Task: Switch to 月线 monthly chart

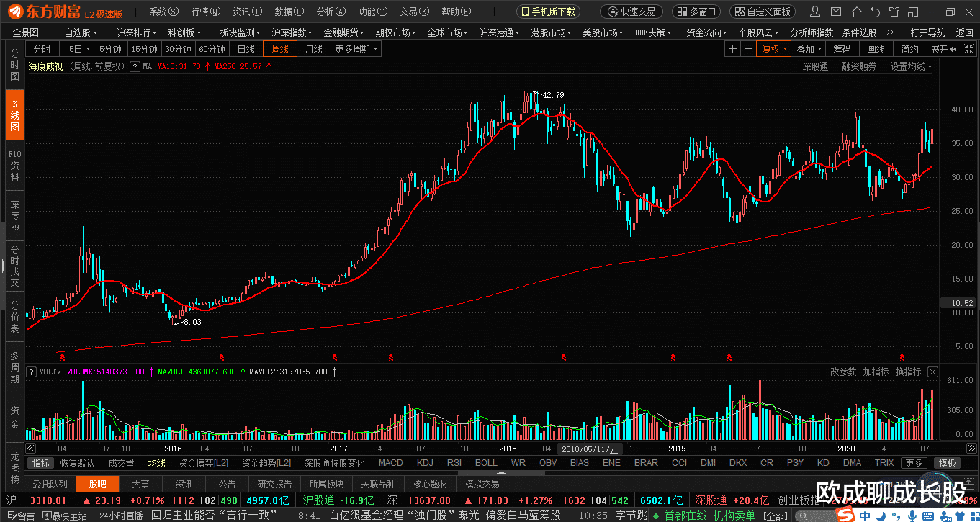Action: (x=314, y=49)
